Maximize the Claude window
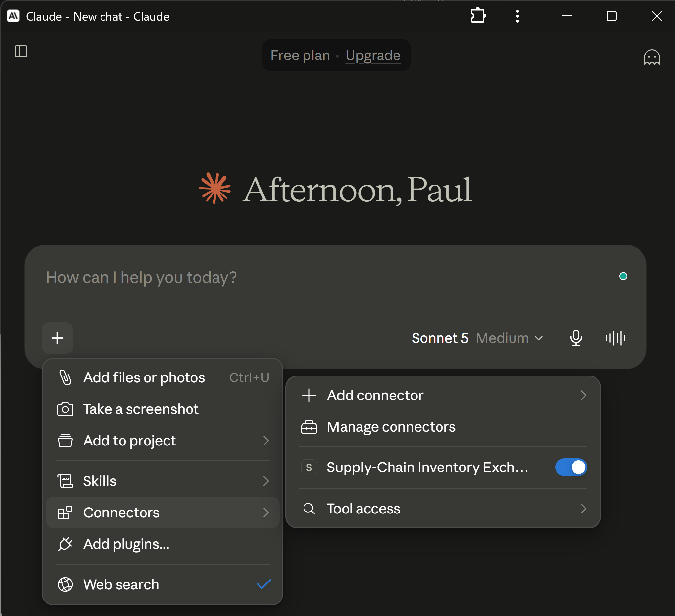The height and width of the screenshot is (616, 675). (x=611, y=16)
